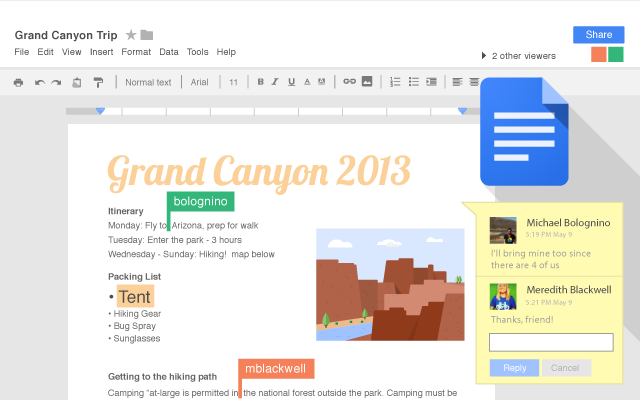The width and height of the screenshot is (640, 400).
Task: Toggle italic formatting
Action: [x=275, y=82]
